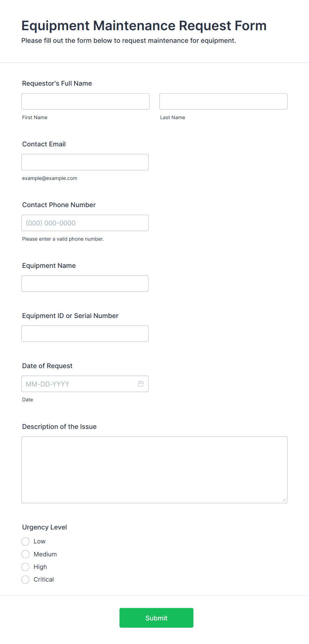
Task: Grab the textarea resize handle corner
Action: coord(284,500)
